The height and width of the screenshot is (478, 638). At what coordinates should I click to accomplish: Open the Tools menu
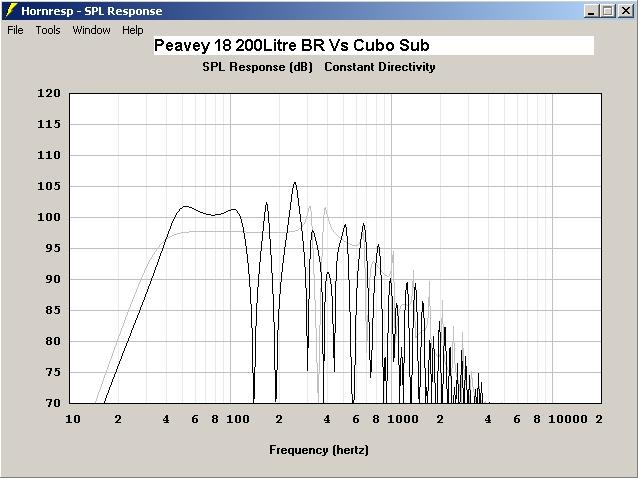coord(48,30)
